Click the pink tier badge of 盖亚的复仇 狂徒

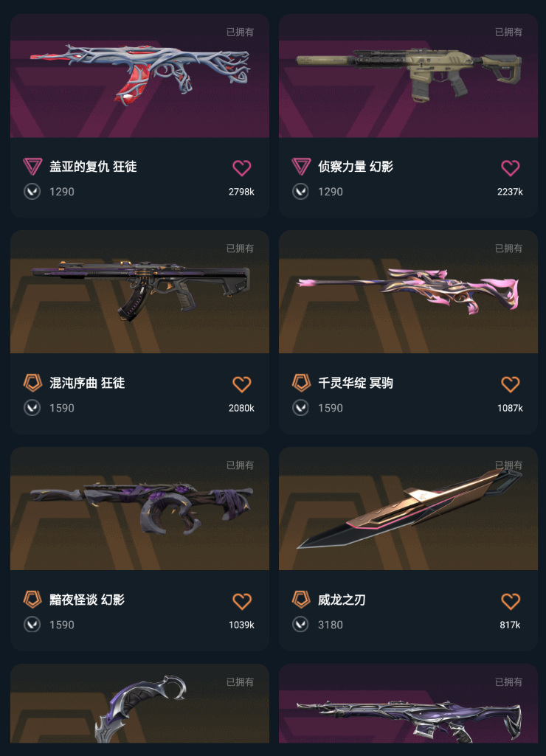[32, 167]
